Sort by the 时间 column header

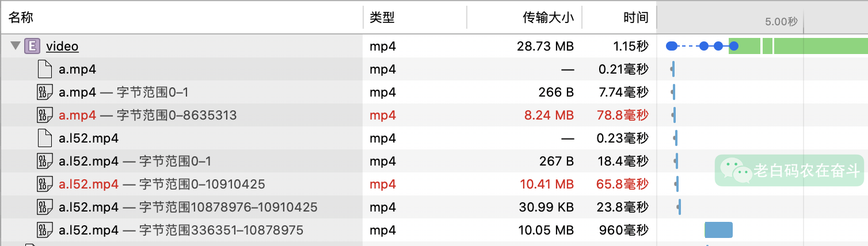636,18
